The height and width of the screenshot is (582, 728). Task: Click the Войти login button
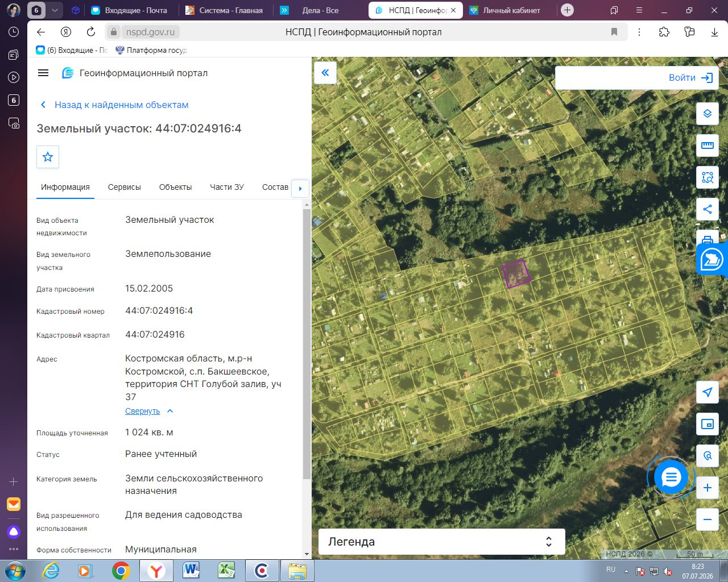pyautogui.click(x=690, y=78)
